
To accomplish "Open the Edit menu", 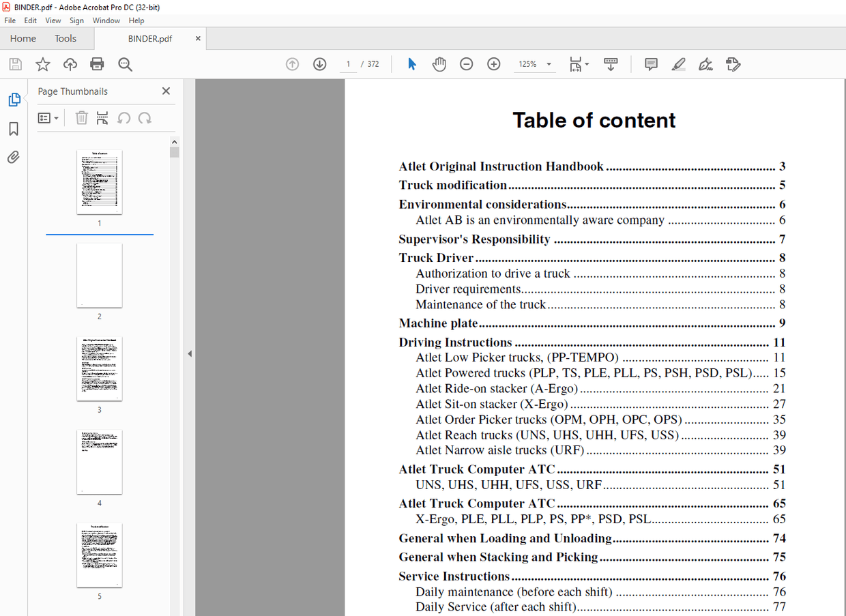I will pos(30,20).
